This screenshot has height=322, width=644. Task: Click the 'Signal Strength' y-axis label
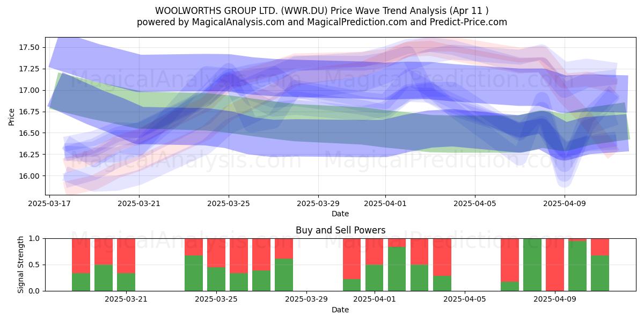pos(21,265)
